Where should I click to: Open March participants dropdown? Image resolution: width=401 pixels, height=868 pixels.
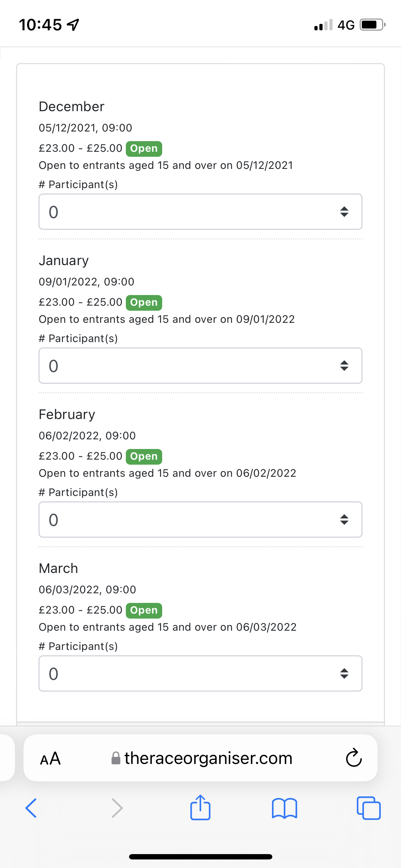tap(200, 673)
